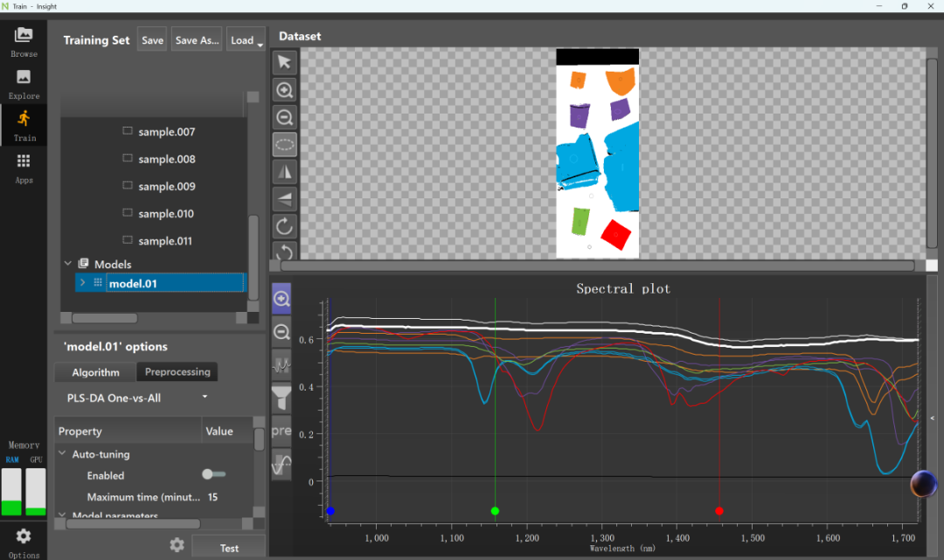
Task: Tick the sample.008 checkbox
Action: coord(128,158)
